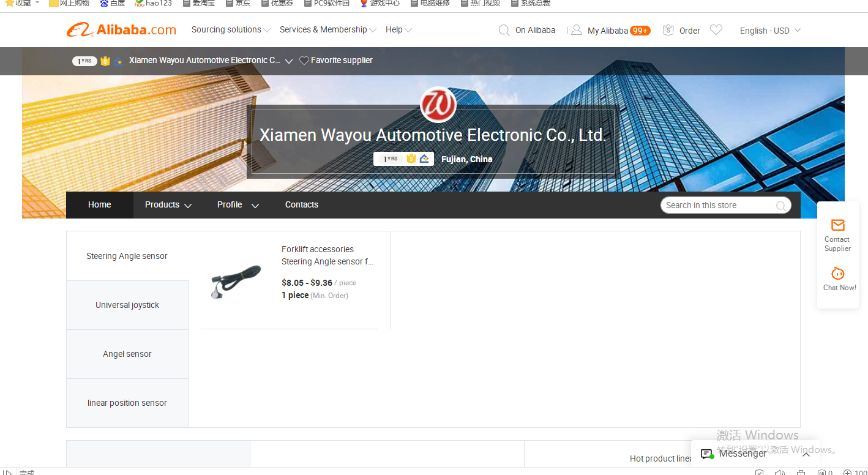This screenshot has height=475, width=868.
Task: Click the search magnifier icon beside On Alibaba
Action: coord(504,30)
